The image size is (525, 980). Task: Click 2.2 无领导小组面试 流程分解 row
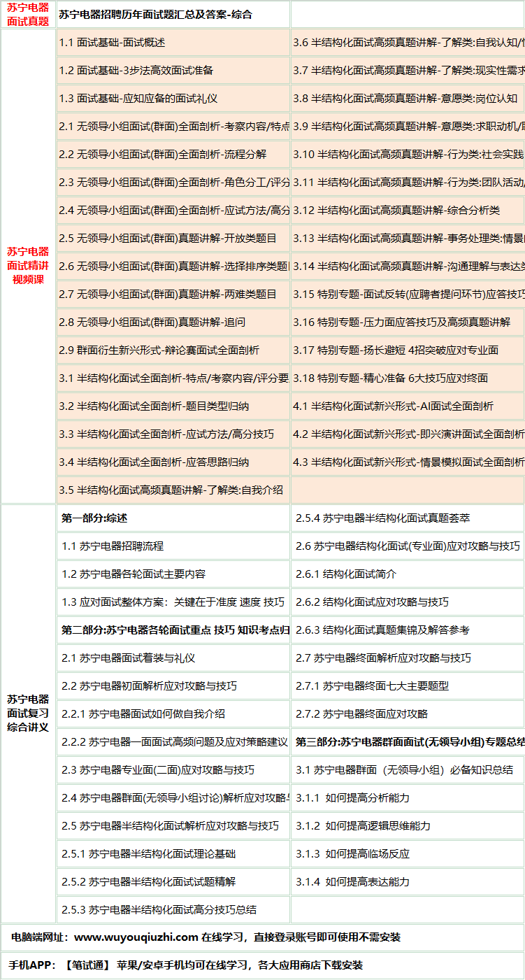pos(173,154)
